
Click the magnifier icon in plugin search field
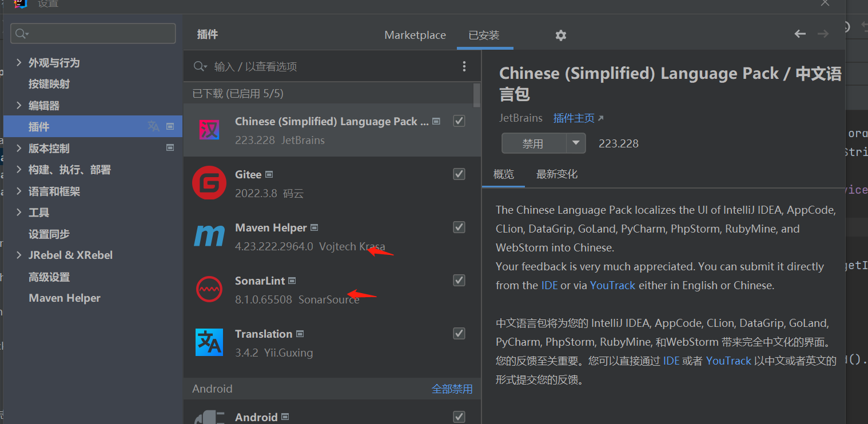200,67
